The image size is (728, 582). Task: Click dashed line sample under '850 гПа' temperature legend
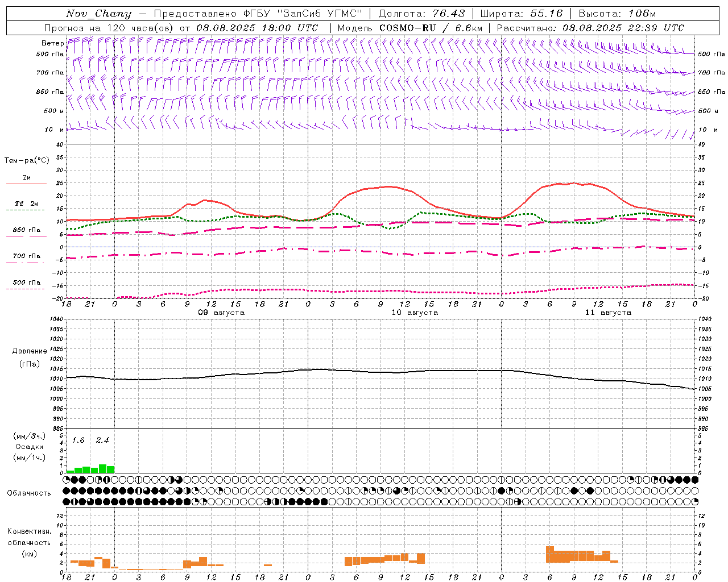pos(25,236)
